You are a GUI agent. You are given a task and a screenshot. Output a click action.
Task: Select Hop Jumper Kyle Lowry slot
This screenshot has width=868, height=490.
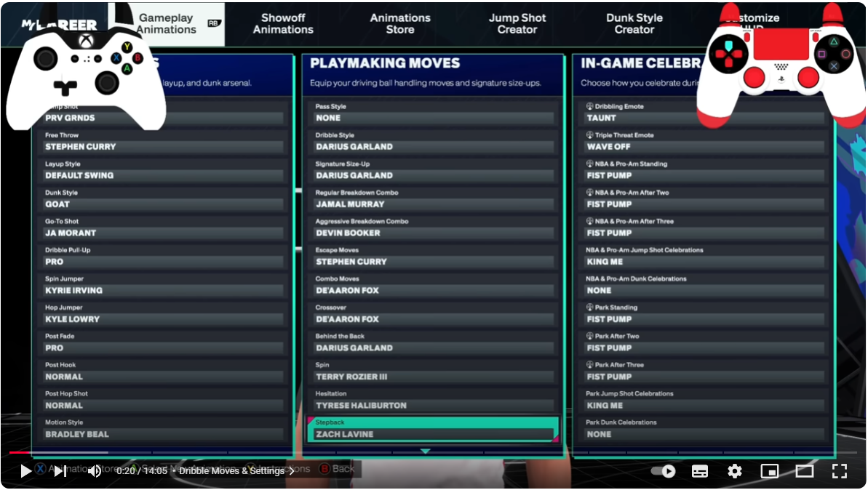[x=162, y=314]
